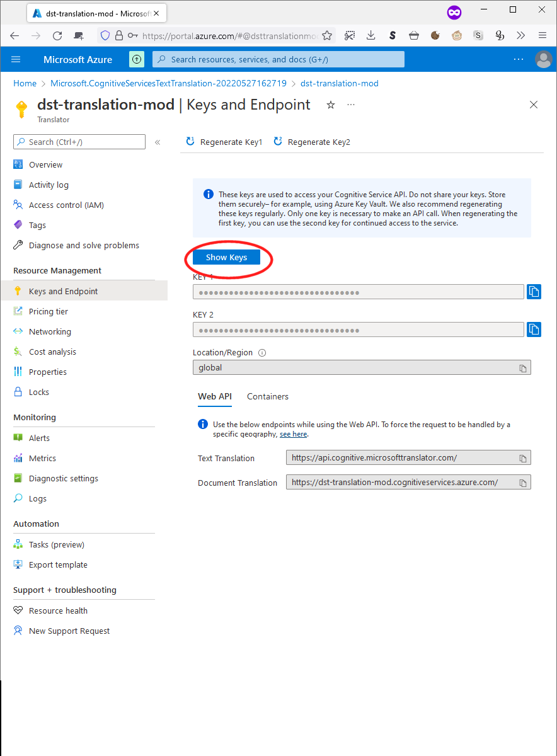The width and height of the screenshot is (557, 756).
Task: Show the Location/Region info tooltip
Action: pyautogui.click(x=262, y=353)
